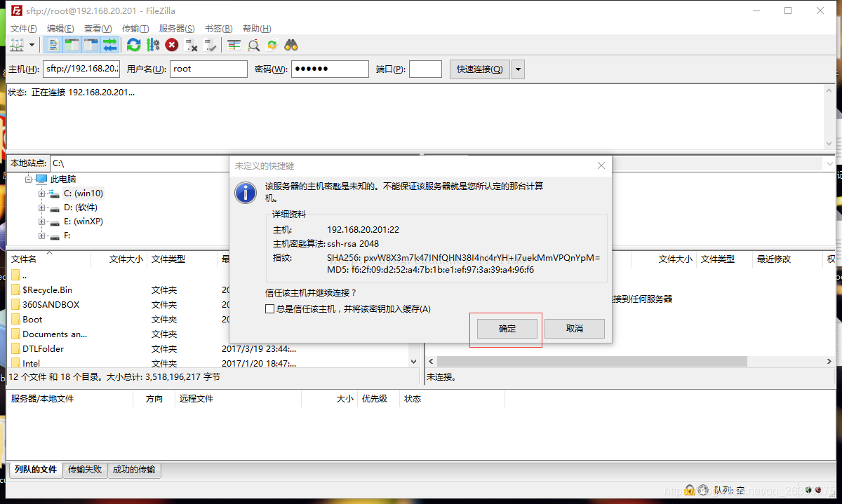Open the 查看(V) menu

98,28
